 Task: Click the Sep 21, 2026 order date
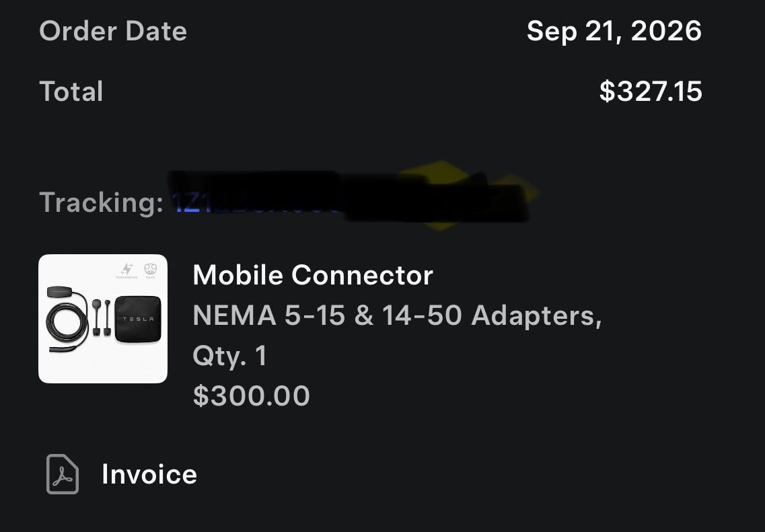[x=614, y=31]
